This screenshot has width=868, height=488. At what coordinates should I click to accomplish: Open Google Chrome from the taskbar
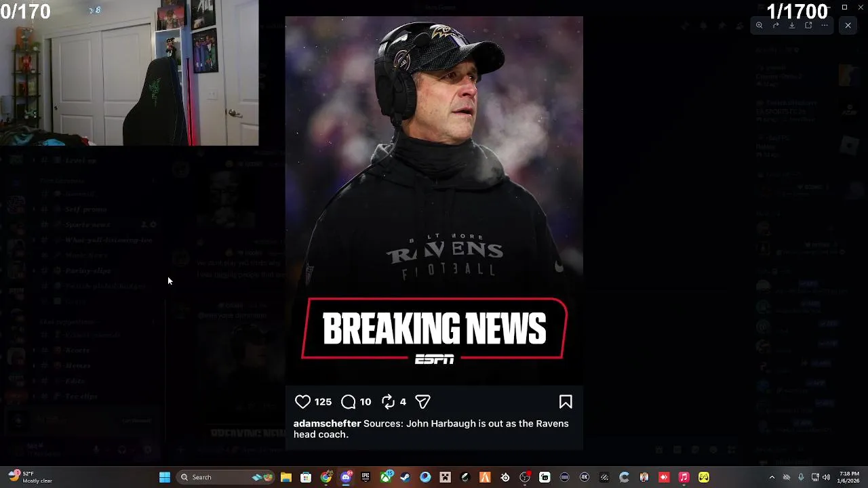(x=326, y=477)
